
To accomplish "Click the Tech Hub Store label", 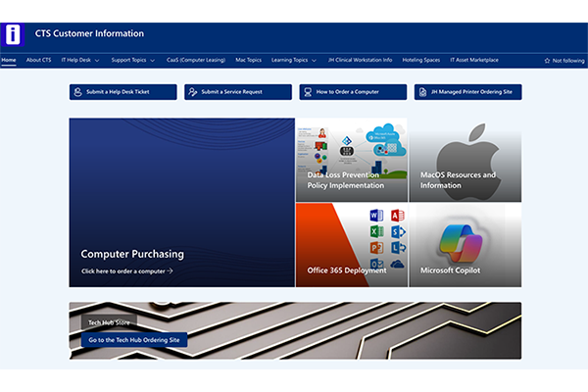I will [x=109, y=322].
